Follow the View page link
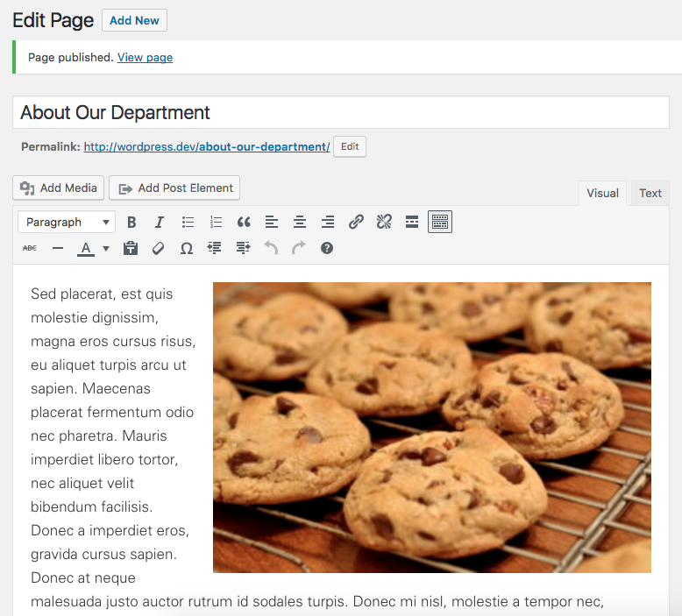 pyautogui.click(x=145, y=57)
